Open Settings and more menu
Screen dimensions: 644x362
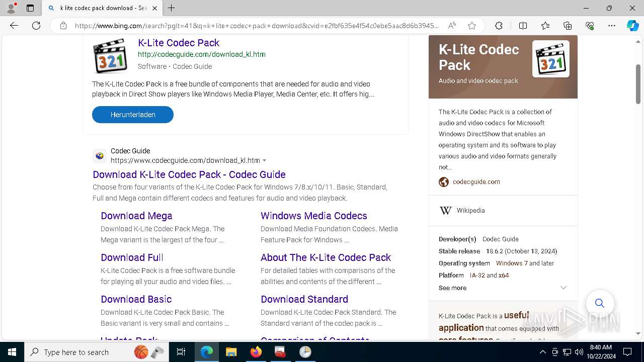point(612,26)
